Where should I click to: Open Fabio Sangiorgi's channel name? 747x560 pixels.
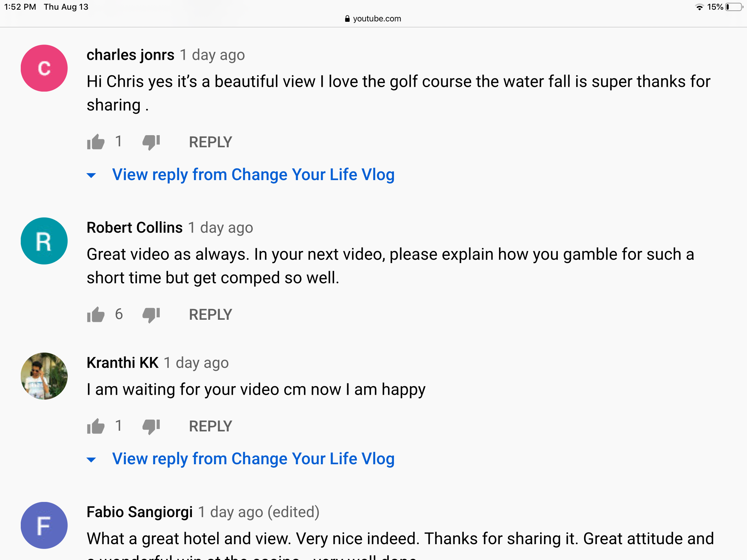point(140,512)
